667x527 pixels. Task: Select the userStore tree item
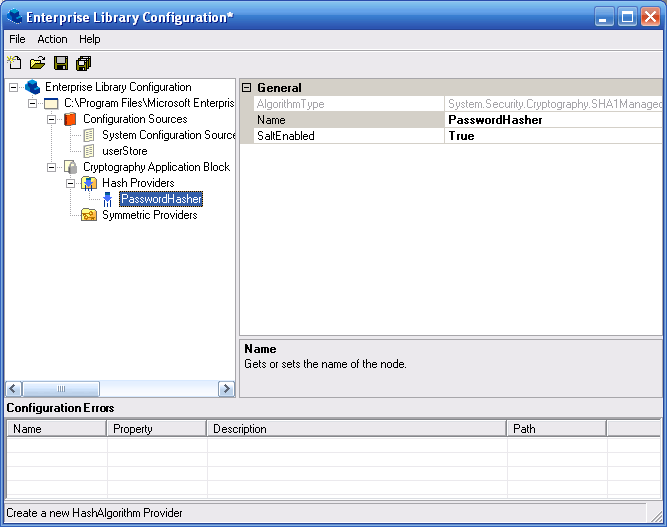[125, 151]
